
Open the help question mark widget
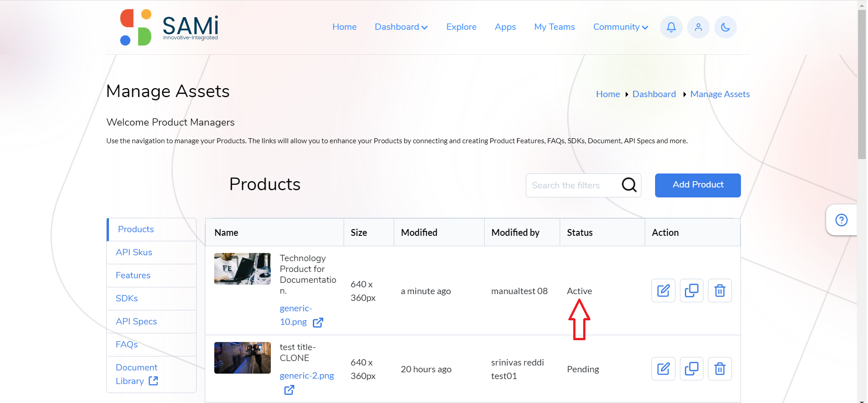[841, 220]
